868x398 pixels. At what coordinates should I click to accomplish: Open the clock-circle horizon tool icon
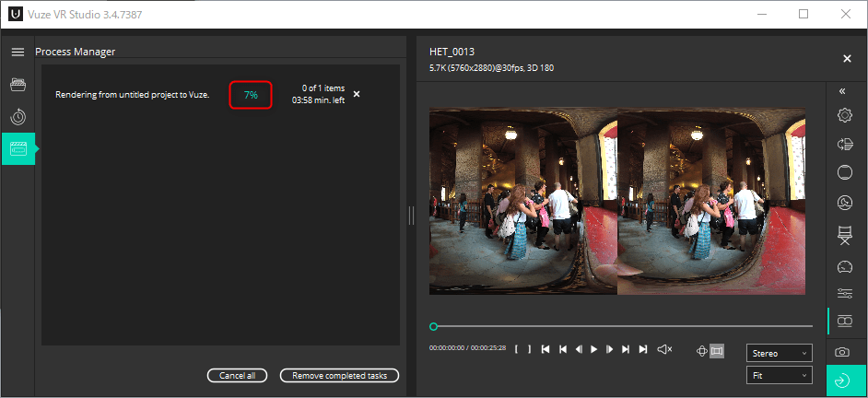[844, 204]
